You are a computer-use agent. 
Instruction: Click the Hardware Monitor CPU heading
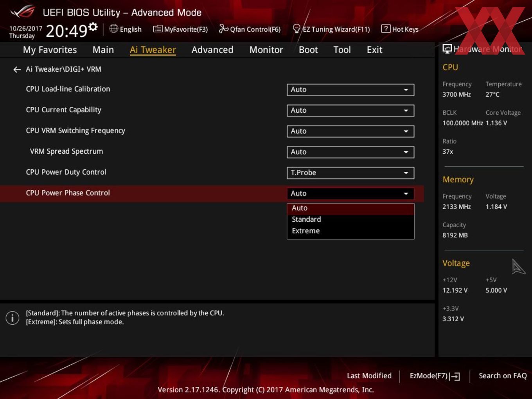450,67
